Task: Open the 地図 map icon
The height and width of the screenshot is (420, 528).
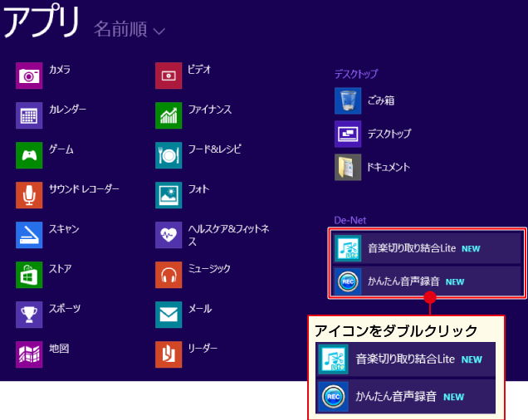Action: pyautogui.click(x=29, y=354)
